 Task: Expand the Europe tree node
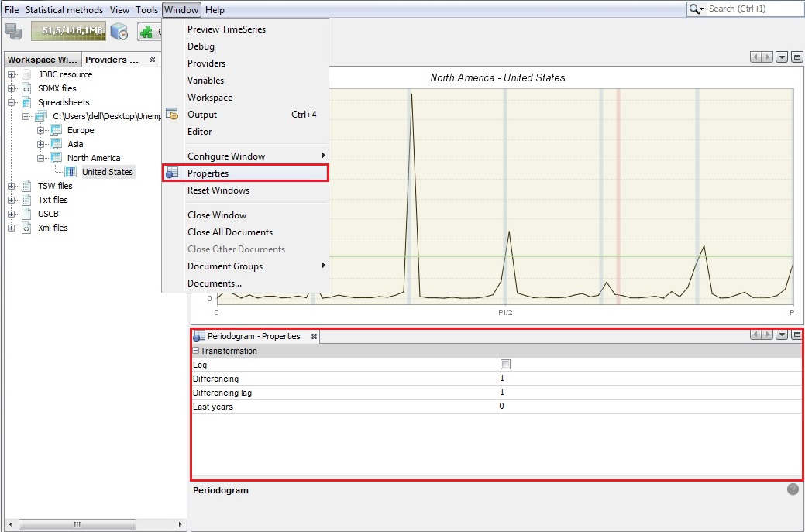point(41,130)
